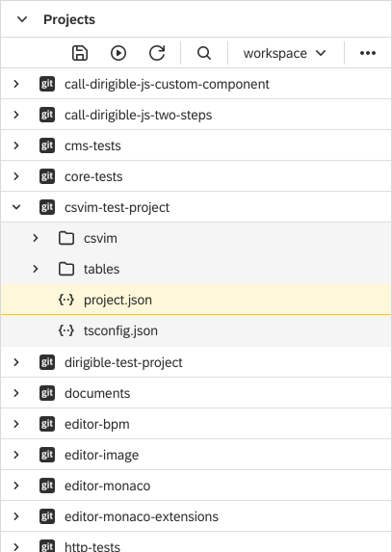Click folder icon of csvim
Viewport: 392px width, 552px height.
66,238
